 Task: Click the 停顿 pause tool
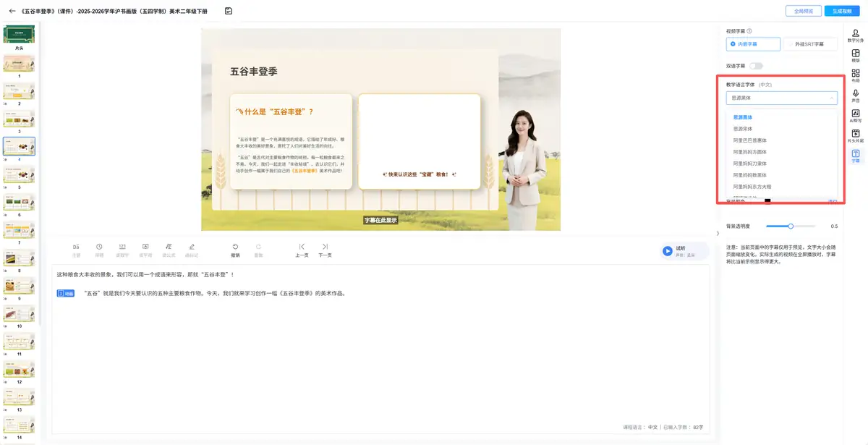point(99,250)
